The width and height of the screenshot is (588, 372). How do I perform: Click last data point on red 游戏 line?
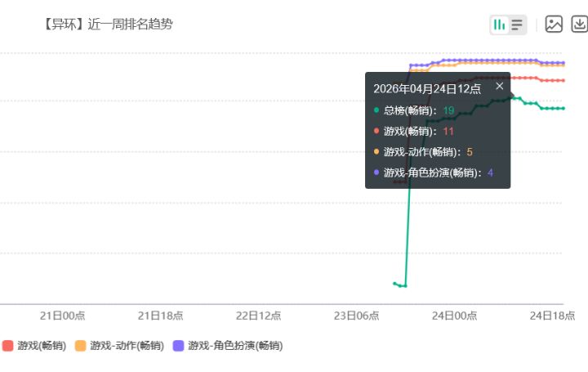tap(563, 80)
